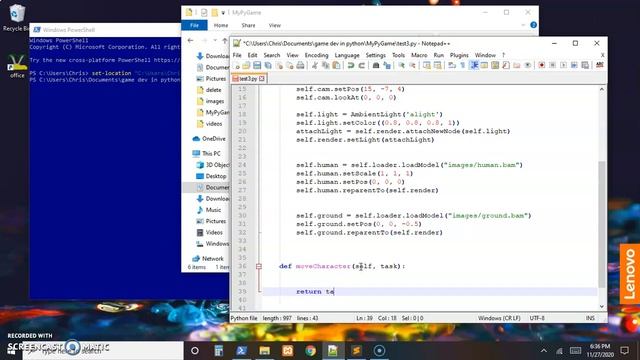
Task: Click the Paste toolbar icon
Action: click(x=336, y=65)
